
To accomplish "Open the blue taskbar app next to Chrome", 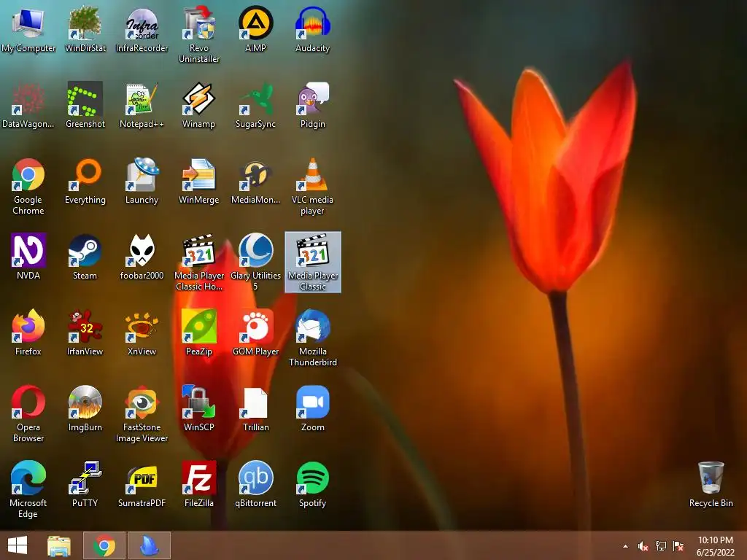I will [149, 545].
